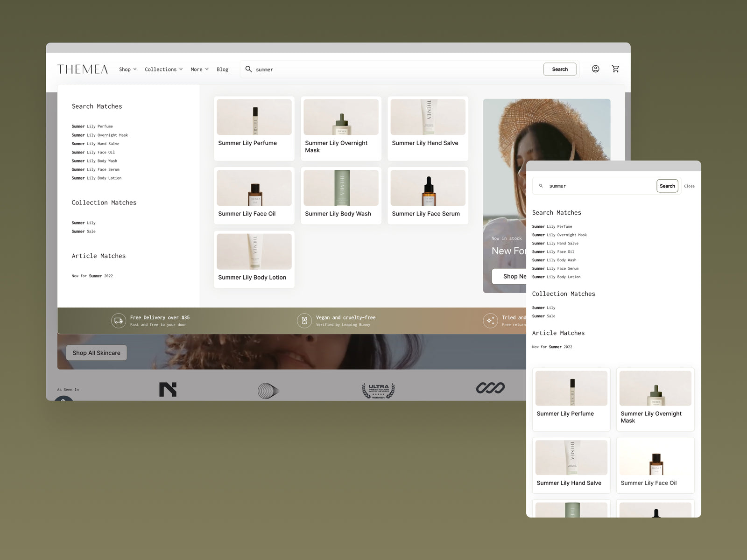The width and height of the screenshot is (747, 560).
Task: Select the Summer Lily Body Wash product card
Action: pyautogui.click(x=341, y=196)
